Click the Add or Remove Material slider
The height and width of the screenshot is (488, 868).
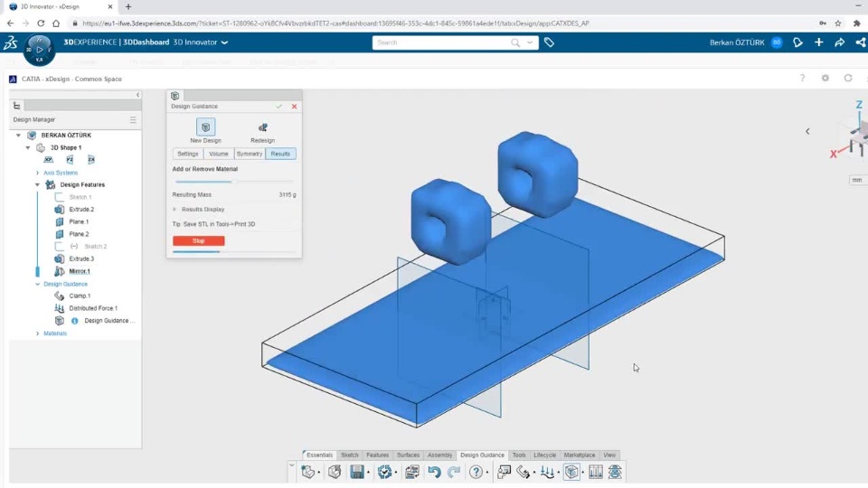point(233,182)
